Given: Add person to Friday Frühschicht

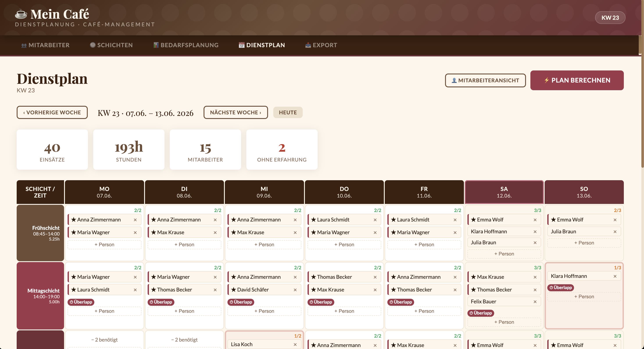Looking at the screenshot, I should [424, 245].
